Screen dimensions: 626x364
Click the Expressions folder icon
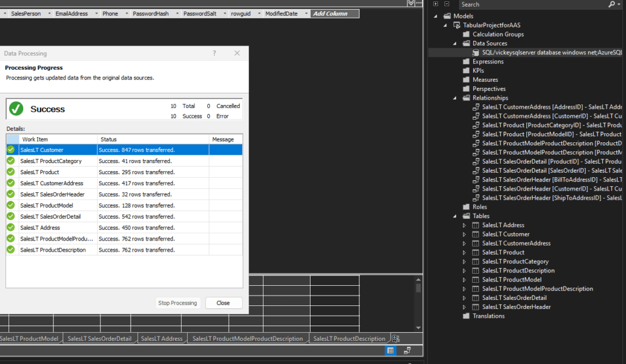[466, 62]
